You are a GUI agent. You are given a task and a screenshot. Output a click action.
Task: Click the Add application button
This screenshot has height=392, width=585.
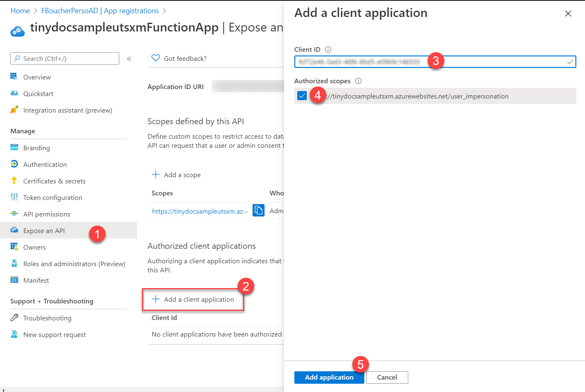329,377
